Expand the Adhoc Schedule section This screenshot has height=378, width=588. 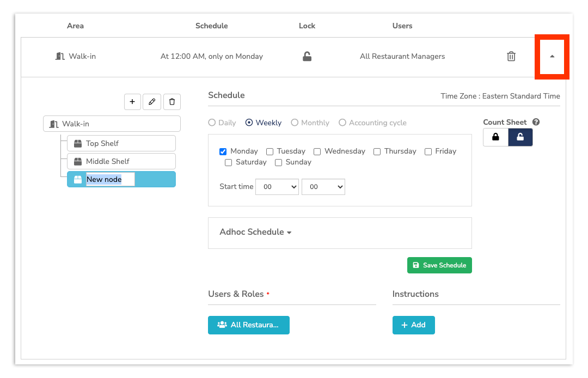pos(255,231)
